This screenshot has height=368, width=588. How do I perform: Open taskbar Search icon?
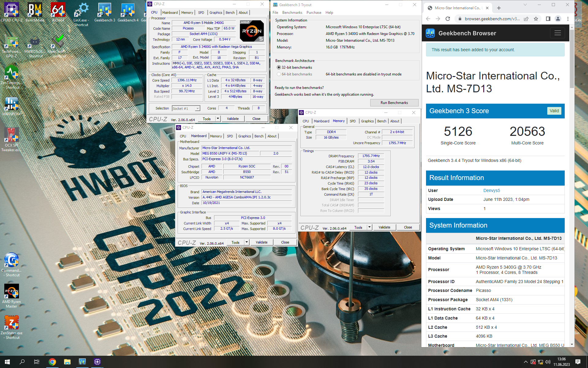pyautogui.click(x=22, y=362)
